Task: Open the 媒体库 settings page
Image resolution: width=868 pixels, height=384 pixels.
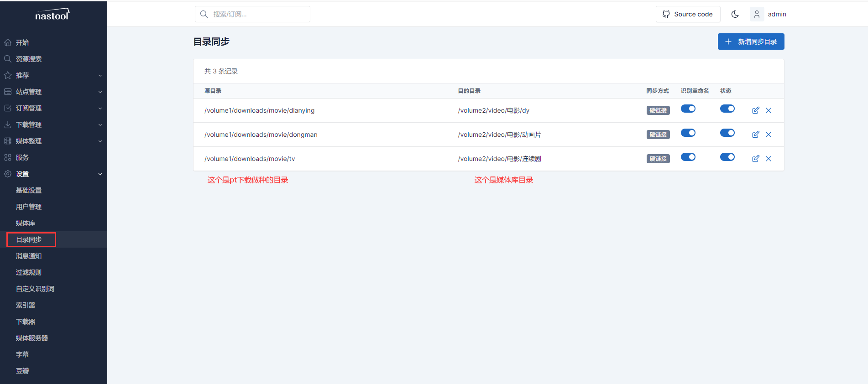Action: pyautogui.click(x=26, y=223)
